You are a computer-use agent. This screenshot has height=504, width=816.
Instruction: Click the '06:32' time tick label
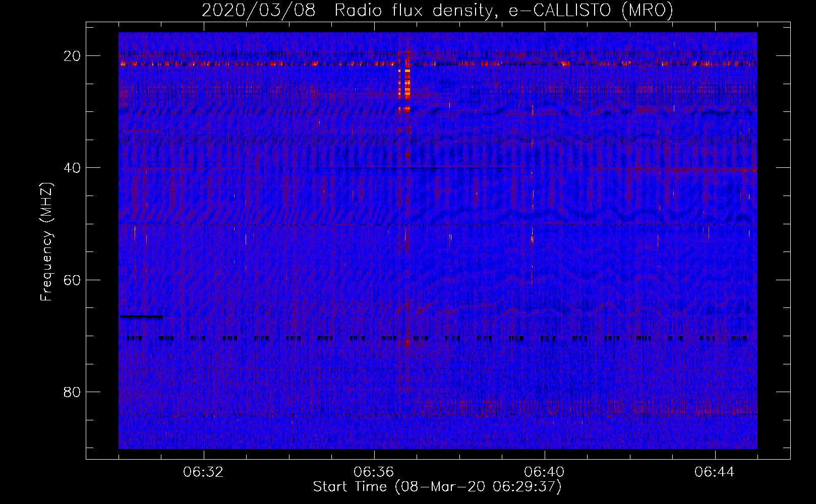coord(204,472)
